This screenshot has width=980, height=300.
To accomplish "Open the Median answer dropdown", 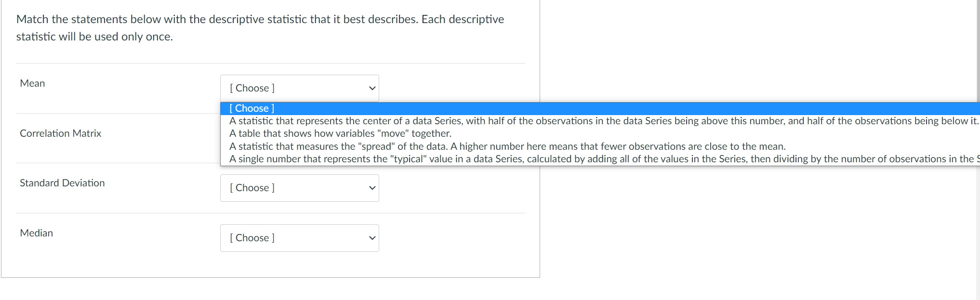I will [x=300, y=238].
